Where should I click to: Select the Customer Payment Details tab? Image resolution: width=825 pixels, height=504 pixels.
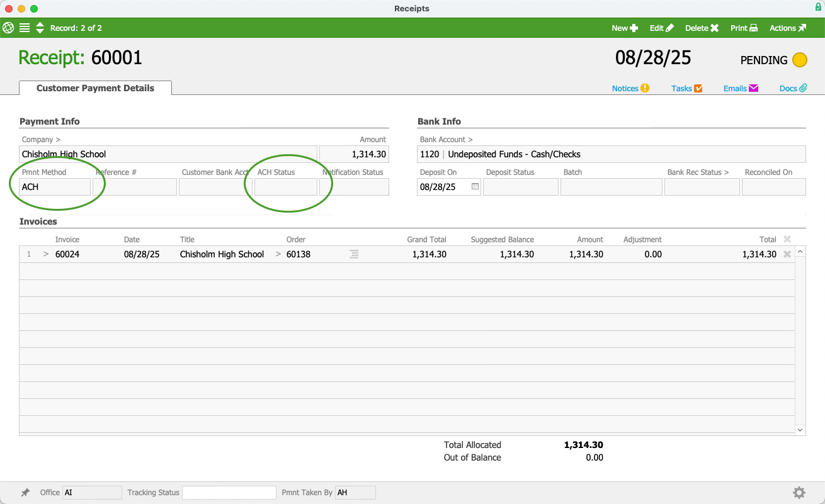tap(95, 88)
